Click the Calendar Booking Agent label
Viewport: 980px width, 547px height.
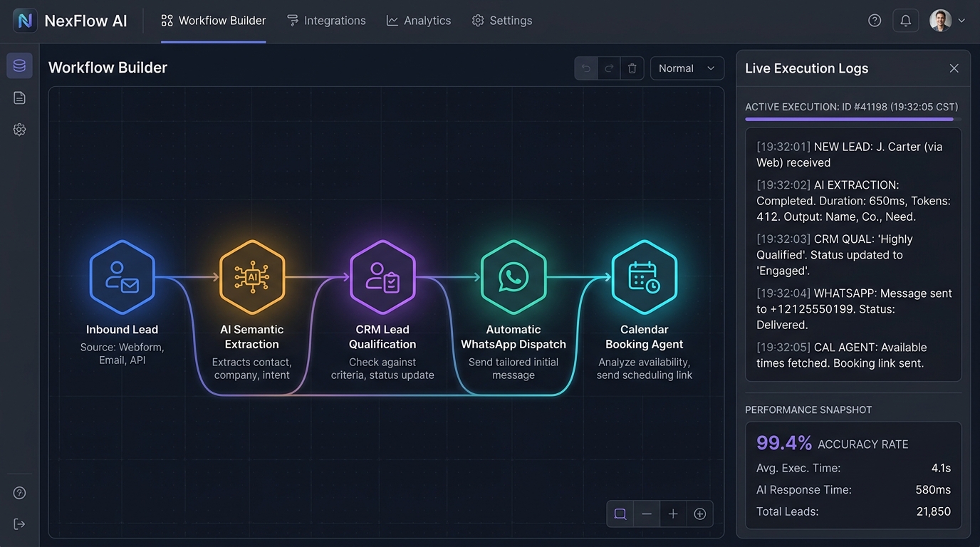pyautogui.click(x=645, y=337)
